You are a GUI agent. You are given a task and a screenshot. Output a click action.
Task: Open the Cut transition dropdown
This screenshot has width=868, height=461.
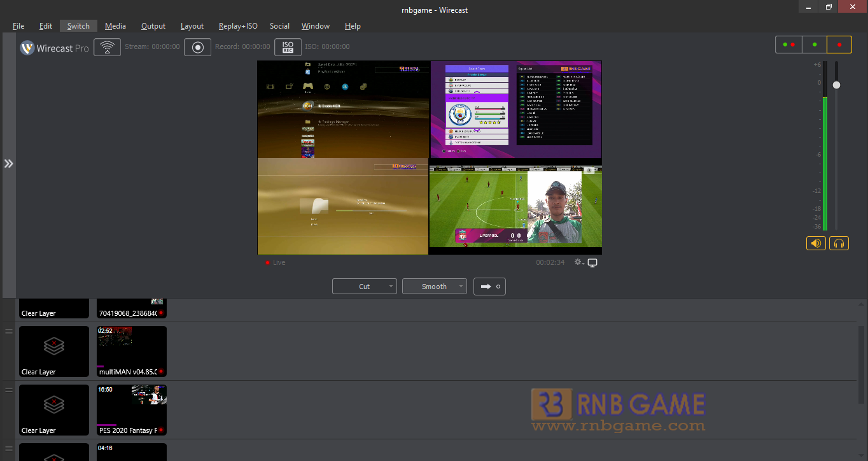[x=365, y=287]
